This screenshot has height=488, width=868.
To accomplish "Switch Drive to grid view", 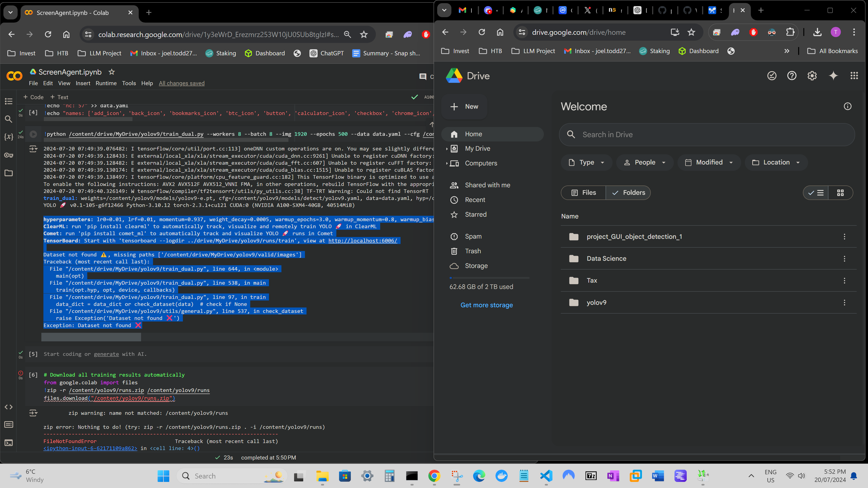I will tap(840, 193).
